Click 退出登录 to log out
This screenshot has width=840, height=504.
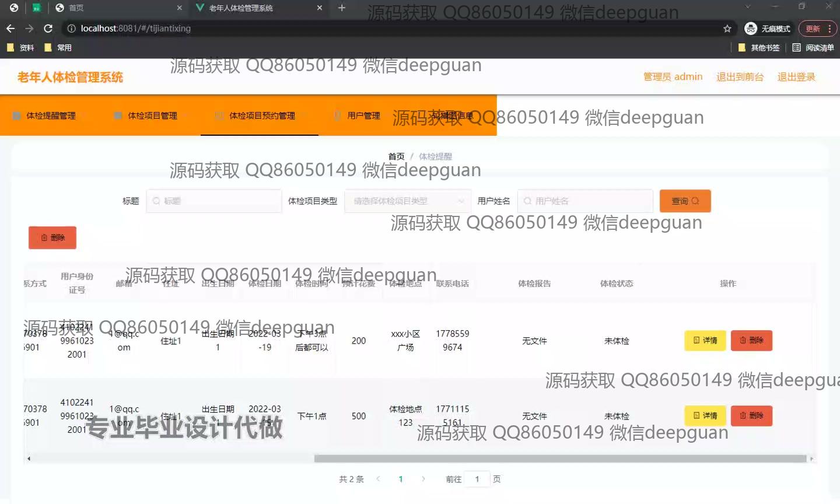point(796,77)
